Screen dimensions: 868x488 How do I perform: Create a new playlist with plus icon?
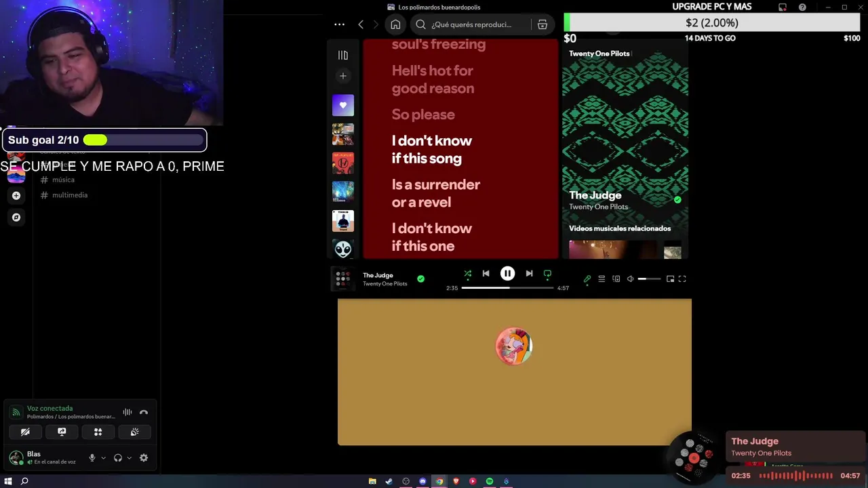click(343, 76)
